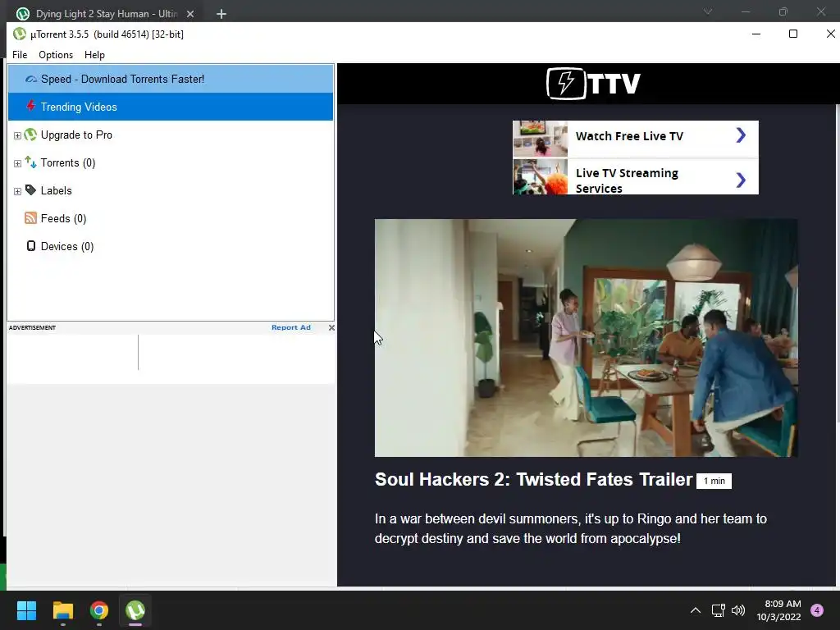Image resolution: width=840 pixels, height=630 pixels.
Task: Click arrow next to Live TV Streaming Services
Action: 741,180
